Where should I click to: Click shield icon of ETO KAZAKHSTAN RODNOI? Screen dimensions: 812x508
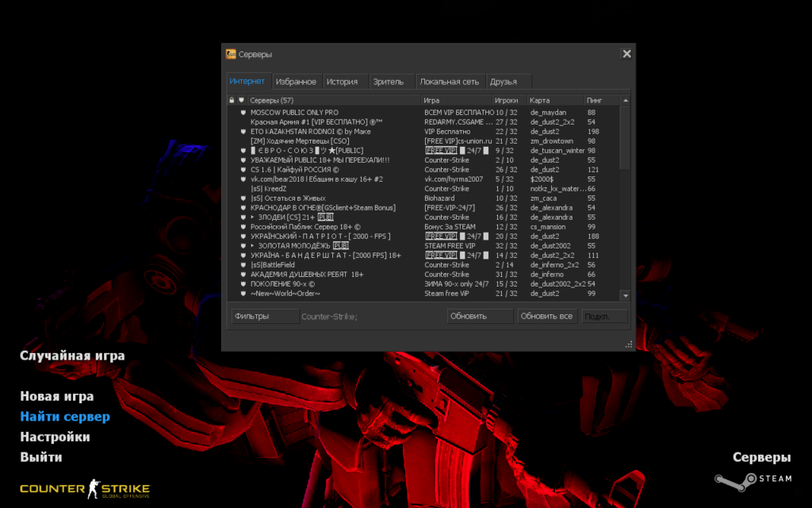[243, 132]
